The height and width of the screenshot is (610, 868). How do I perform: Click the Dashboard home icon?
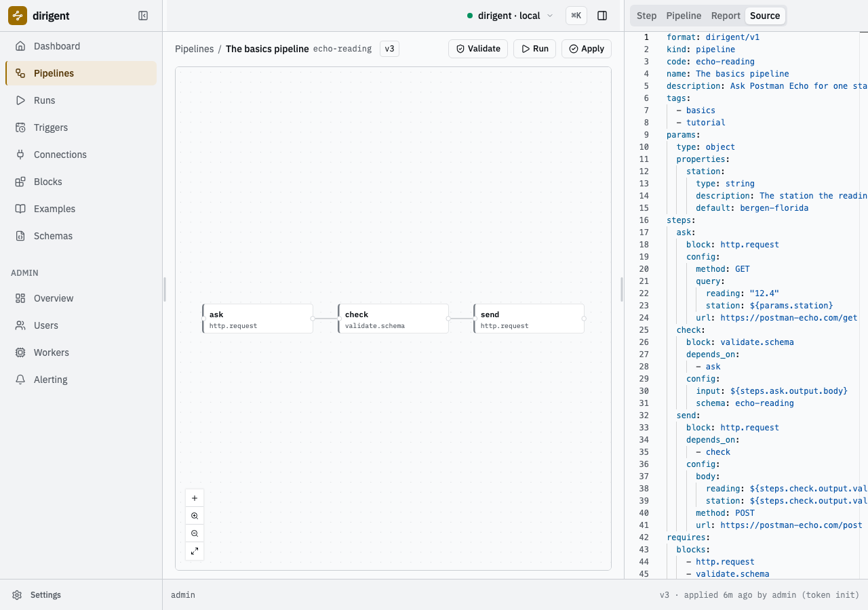pos(20,46)
